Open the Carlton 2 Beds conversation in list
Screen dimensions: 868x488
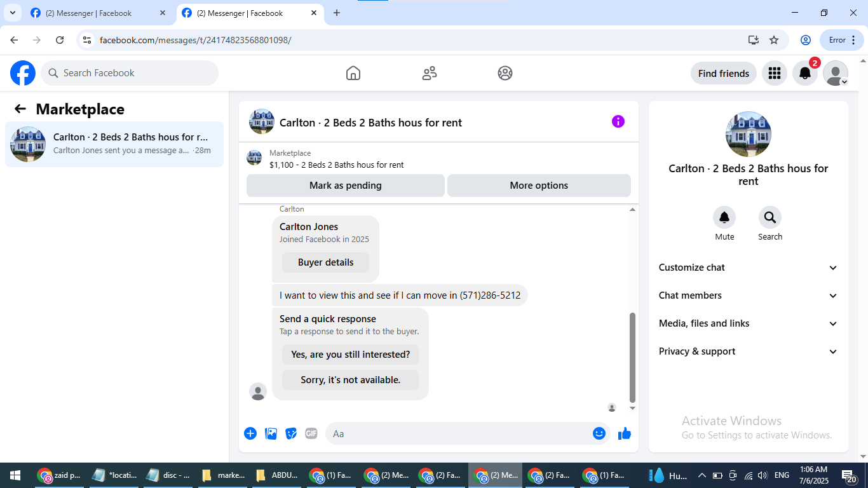pyautogui.click(x=114, y=144)
